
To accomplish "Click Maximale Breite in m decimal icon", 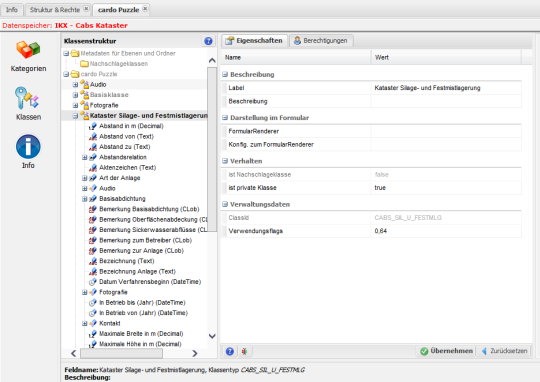I will click(x=93, y=334).
